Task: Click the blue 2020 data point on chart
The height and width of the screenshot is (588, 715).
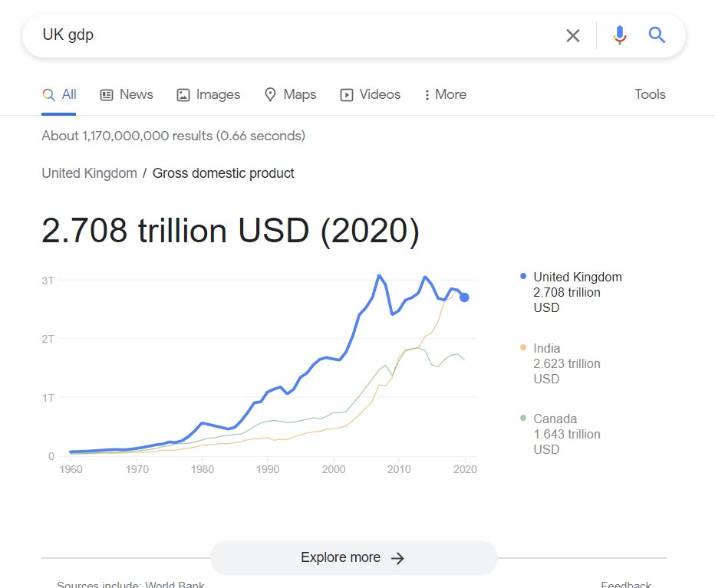Action: coord(464,297)
